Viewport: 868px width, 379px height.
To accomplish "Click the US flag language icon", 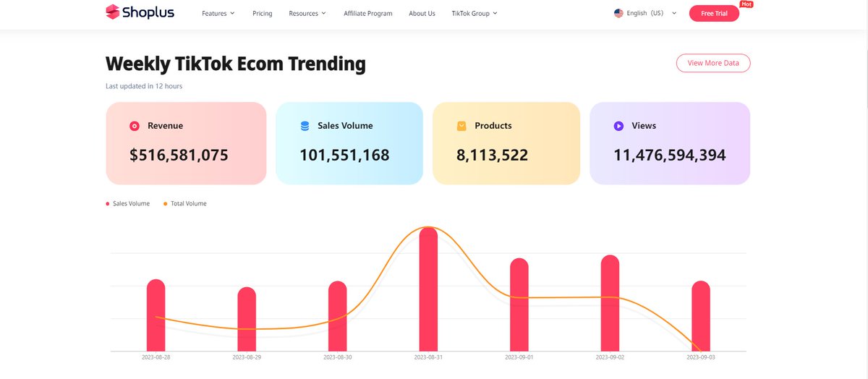I will point(618,13).
